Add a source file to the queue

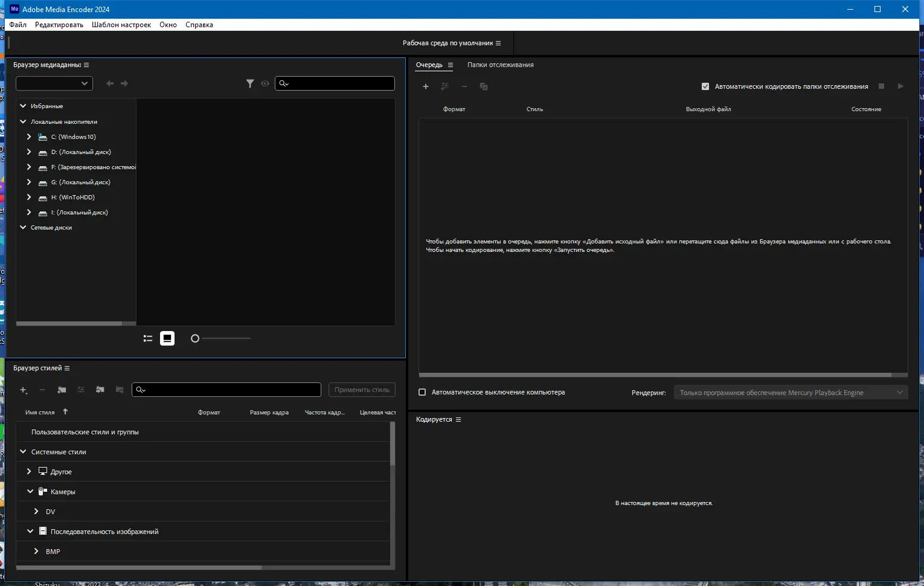(x=426, y=86)
